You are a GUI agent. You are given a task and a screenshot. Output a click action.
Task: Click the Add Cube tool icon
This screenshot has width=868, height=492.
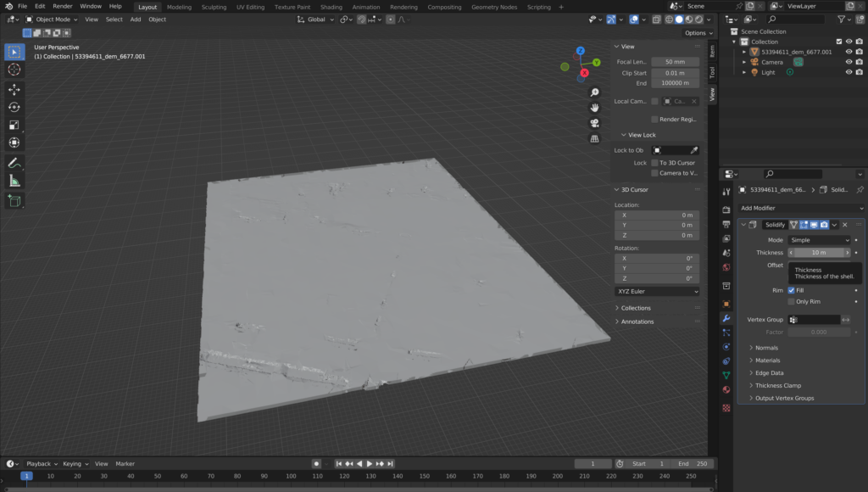pos(14,201)
